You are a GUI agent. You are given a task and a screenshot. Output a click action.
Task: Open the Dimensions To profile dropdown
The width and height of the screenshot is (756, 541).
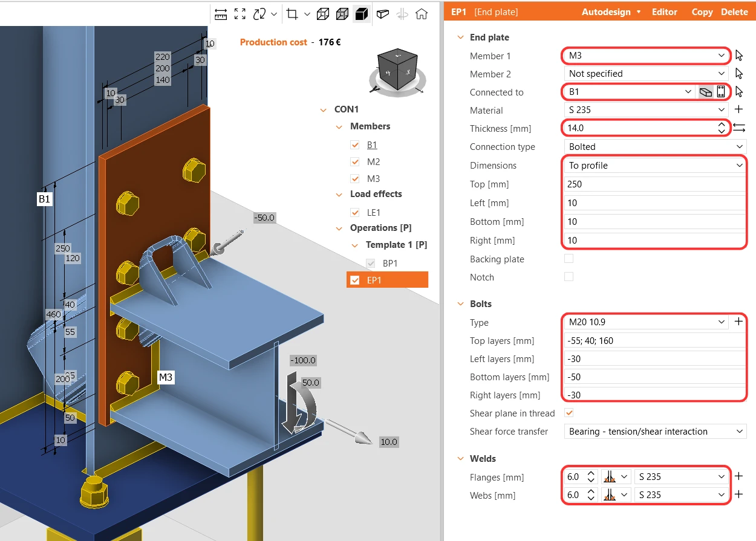pyautogui.click(x=656, y=165)
